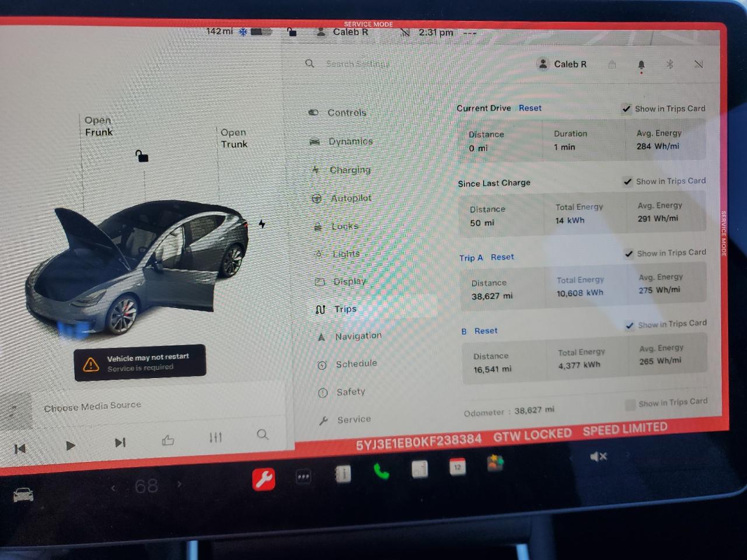Screen dimensions: 747x560
Task: Decrease cabin temperature with left chevron
Action: point(113,488)
